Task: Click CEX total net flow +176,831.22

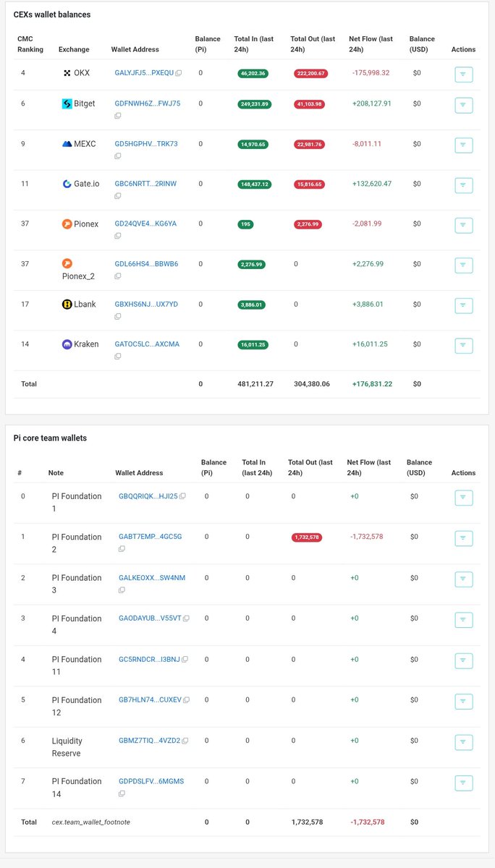Action: [372, 384]
